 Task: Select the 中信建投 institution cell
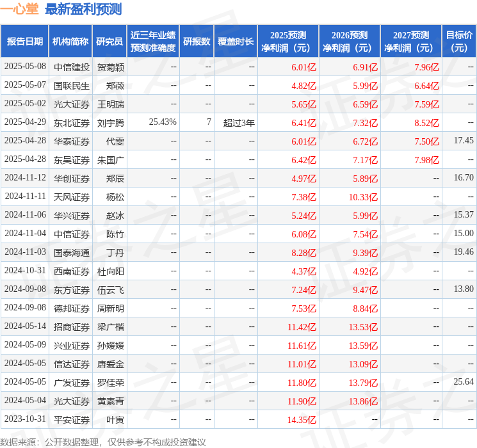coord(72,67)
